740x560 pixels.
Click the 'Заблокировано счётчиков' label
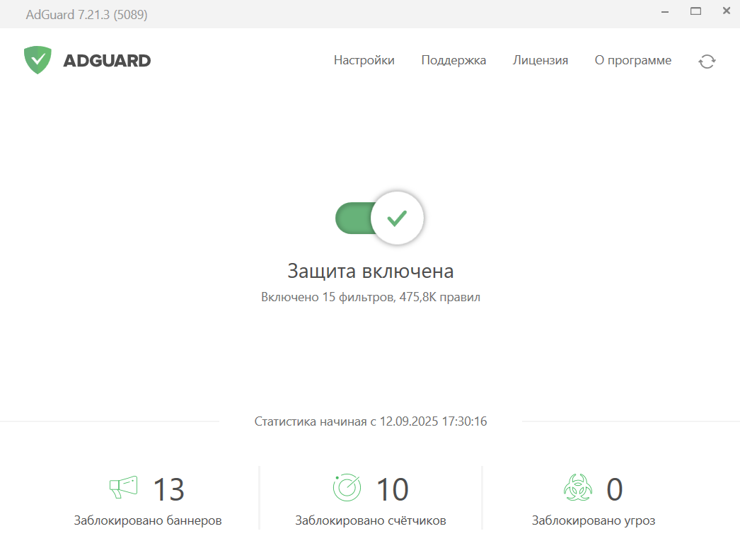click(x=371, y=520)
